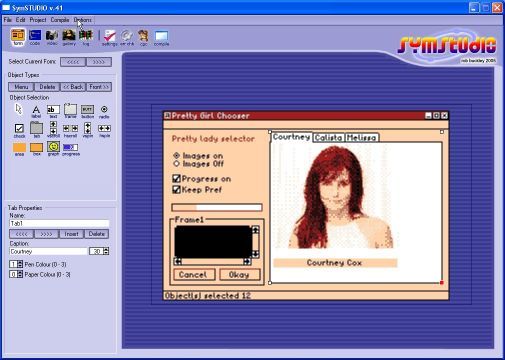The width and height of the screenshot is (505, 360).
Task: Select the pointer tool in Object Selection
Action: pos(19,109)
